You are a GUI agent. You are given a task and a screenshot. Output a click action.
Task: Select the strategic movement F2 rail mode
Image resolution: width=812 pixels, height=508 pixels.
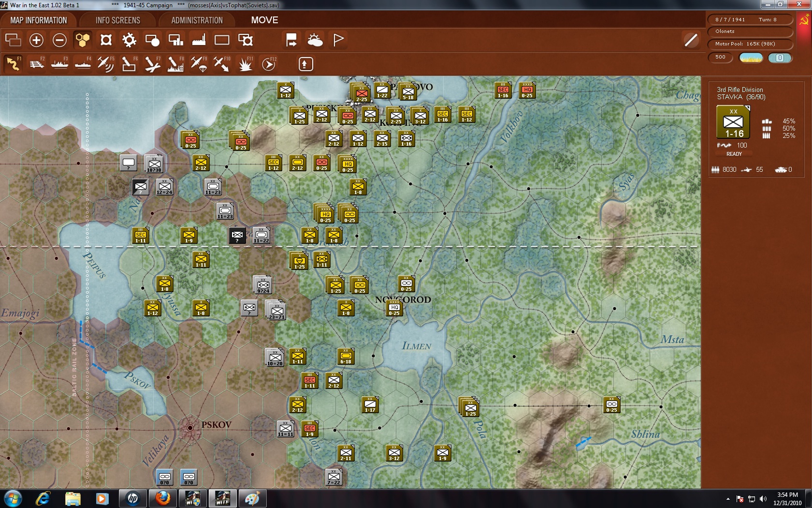click(36, 63)
